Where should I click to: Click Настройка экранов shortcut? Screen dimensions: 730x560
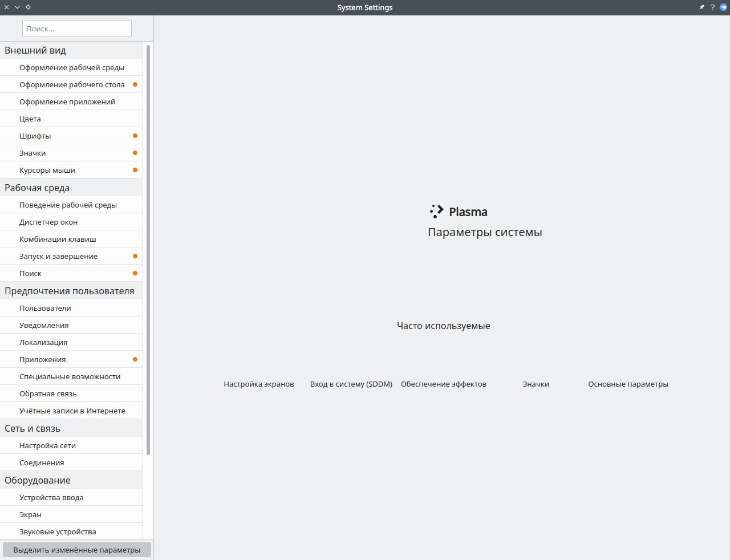(259, 384)
